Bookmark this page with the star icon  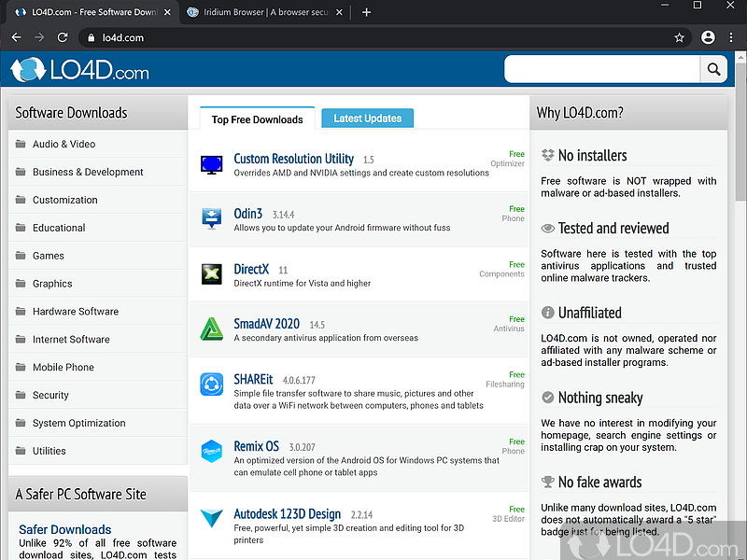[680, 37]
